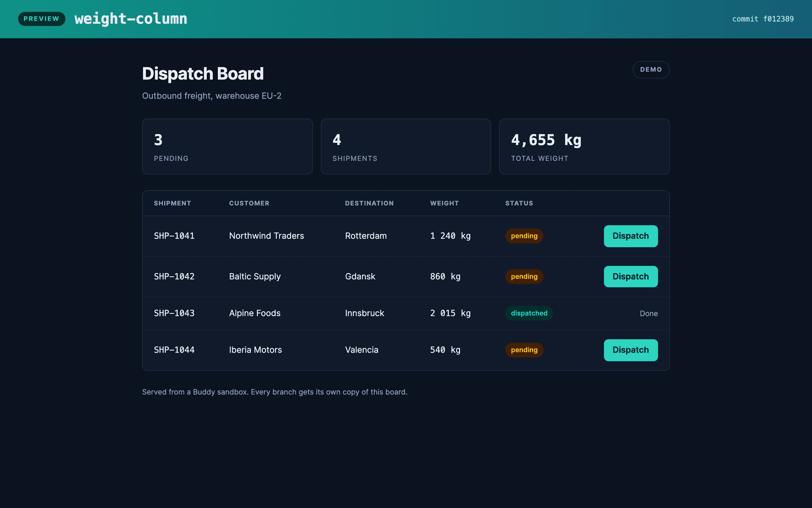Click customer Alpine Foods

point(255,313)
